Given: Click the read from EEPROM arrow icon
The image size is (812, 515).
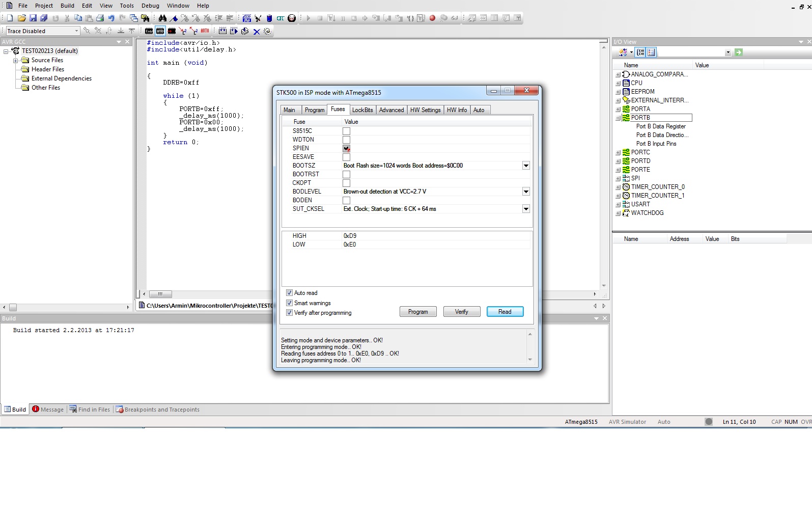Looking at the screenshot, I should (x=194, y=31).
